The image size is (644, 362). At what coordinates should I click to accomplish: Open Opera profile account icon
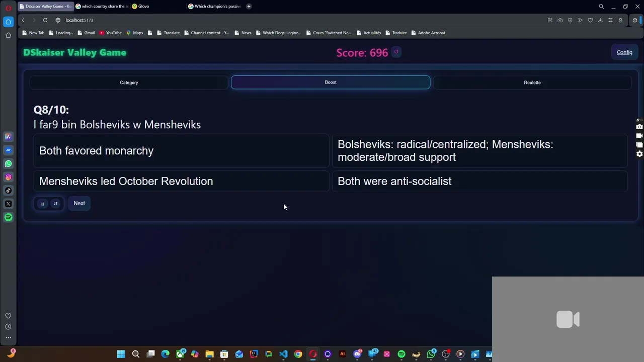pos(620,20)
